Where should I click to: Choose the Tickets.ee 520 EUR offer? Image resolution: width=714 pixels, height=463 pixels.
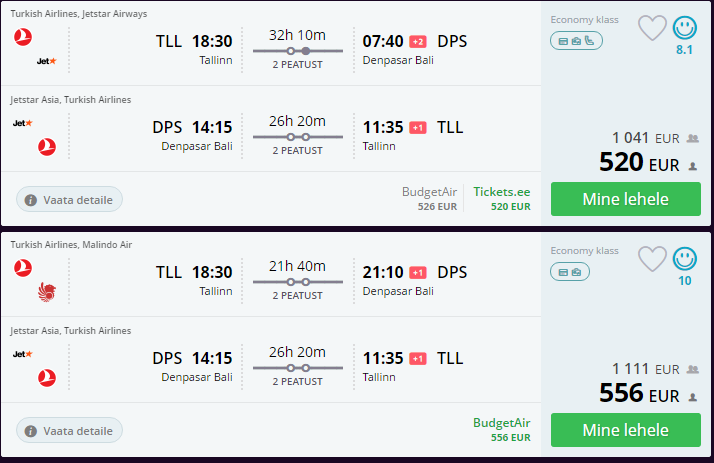click(501, 198)
